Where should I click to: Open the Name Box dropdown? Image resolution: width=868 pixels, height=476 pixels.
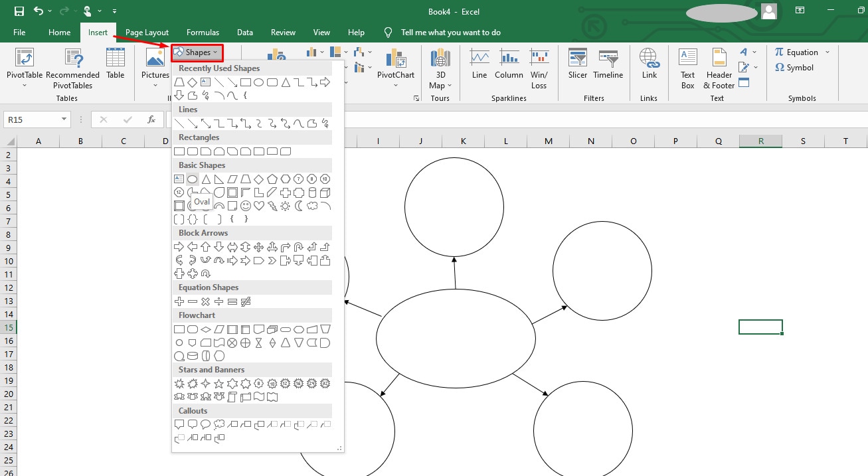coord(62,119)
